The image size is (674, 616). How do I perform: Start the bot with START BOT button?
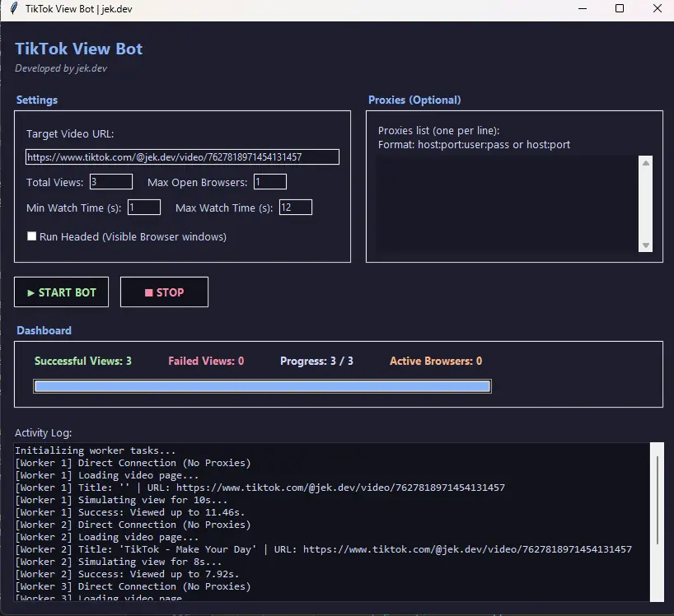tap(62, 292)
